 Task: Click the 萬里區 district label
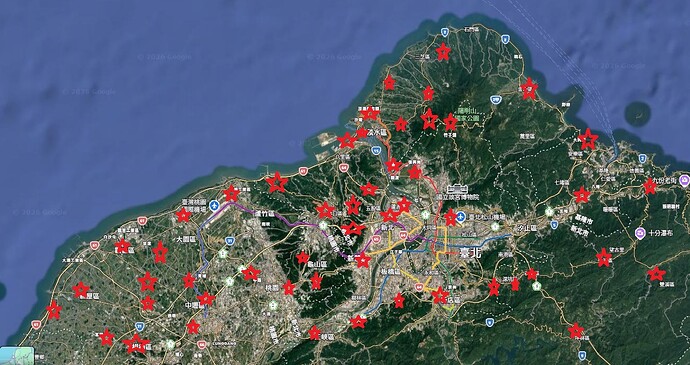[526, 136]
